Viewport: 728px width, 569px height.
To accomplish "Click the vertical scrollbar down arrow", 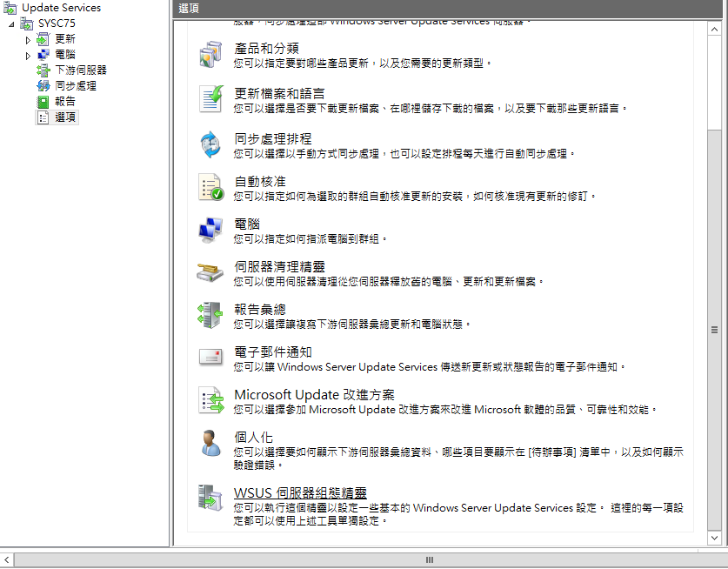I will point(714,538).
